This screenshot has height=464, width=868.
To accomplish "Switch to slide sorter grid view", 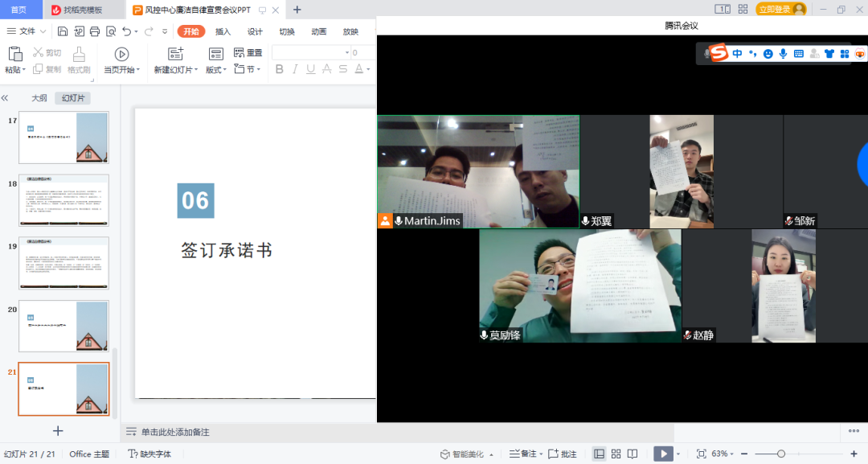I will click(616, 454).
